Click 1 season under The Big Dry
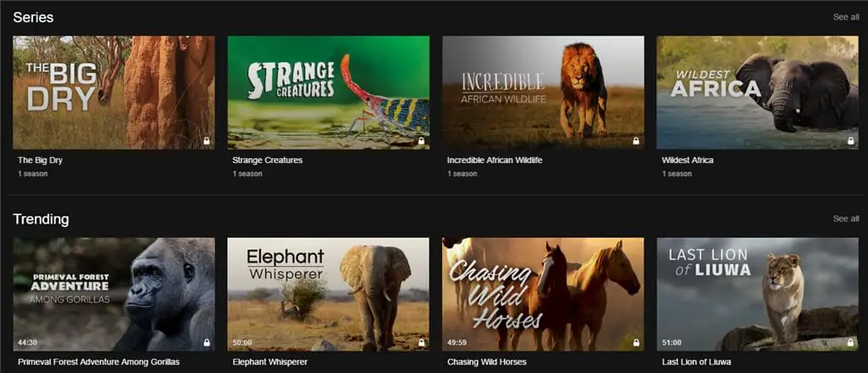Image resolution: width=868 pixels, height=373 pixels. click(x=32, y=174)
